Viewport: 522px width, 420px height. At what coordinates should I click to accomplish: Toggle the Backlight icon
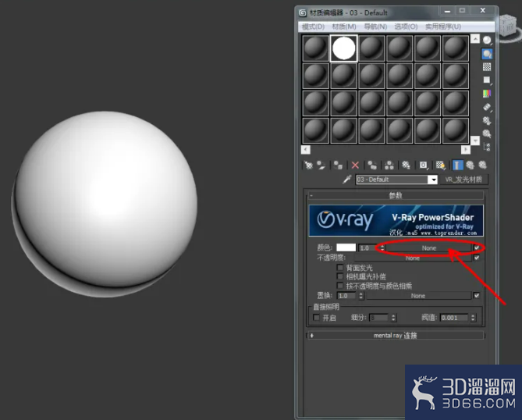tap(487, 54)
